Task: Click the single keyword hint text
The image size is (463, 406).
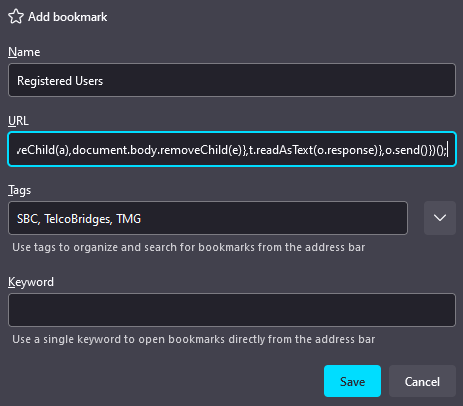Action: coord(194,339)
